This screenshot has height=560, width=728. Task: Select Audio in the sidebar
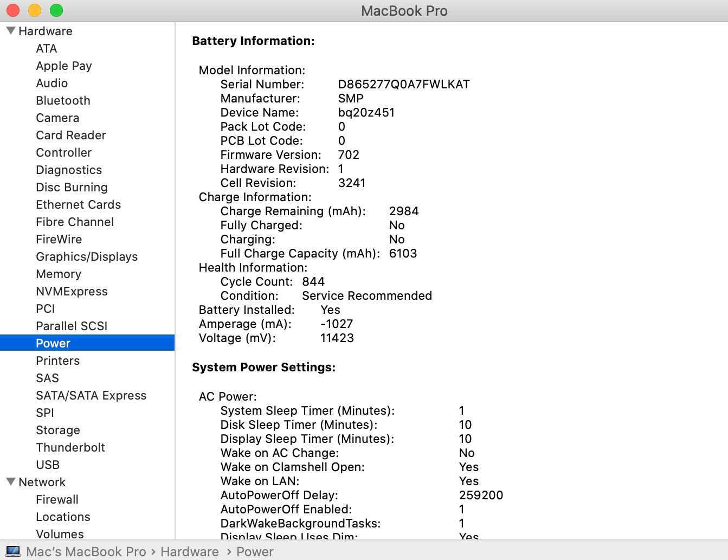click(51, 83)
